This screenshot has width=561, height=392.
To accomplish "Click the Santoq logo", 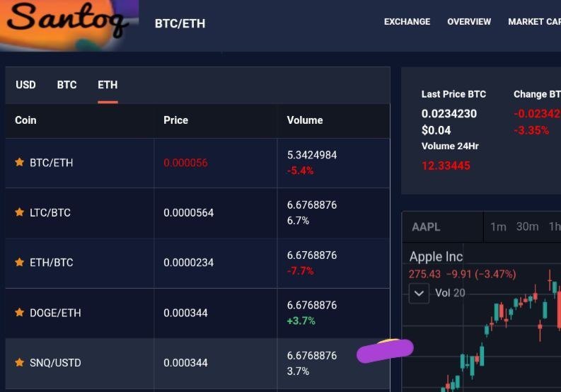I will [68, 23].
